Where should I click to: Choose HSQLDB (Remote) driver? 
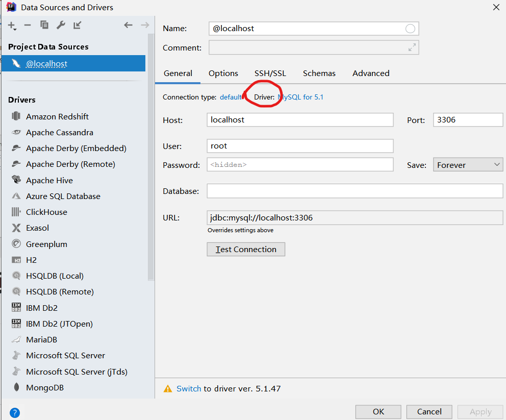(60, 291)
